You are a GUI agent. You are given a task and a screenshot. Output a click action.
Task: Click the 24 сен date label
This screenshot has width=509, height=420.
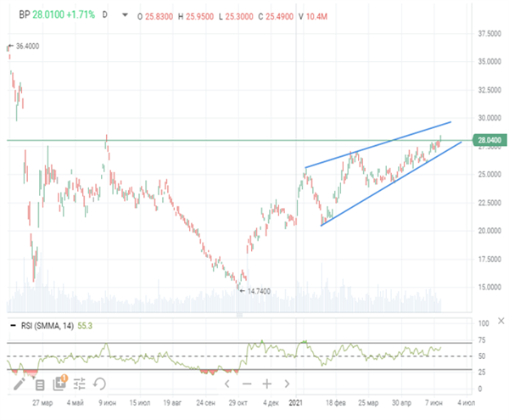click(x=205, y=403)
